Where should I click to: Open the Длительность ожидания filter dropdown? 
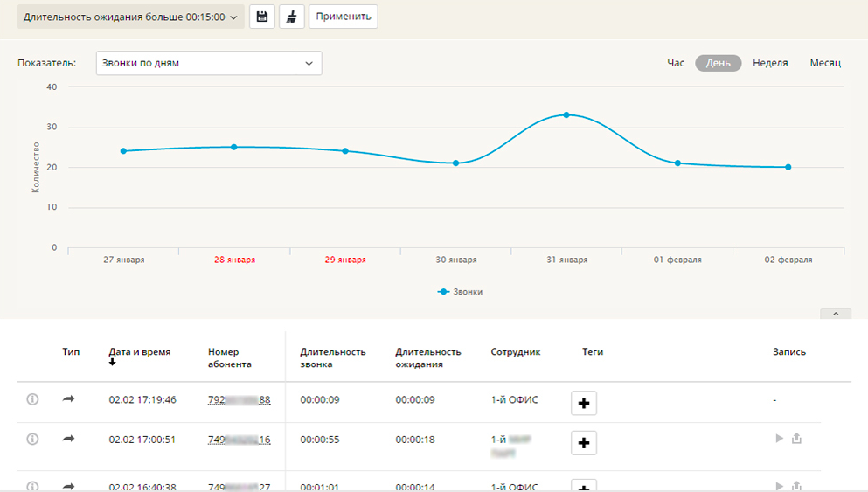130,17
